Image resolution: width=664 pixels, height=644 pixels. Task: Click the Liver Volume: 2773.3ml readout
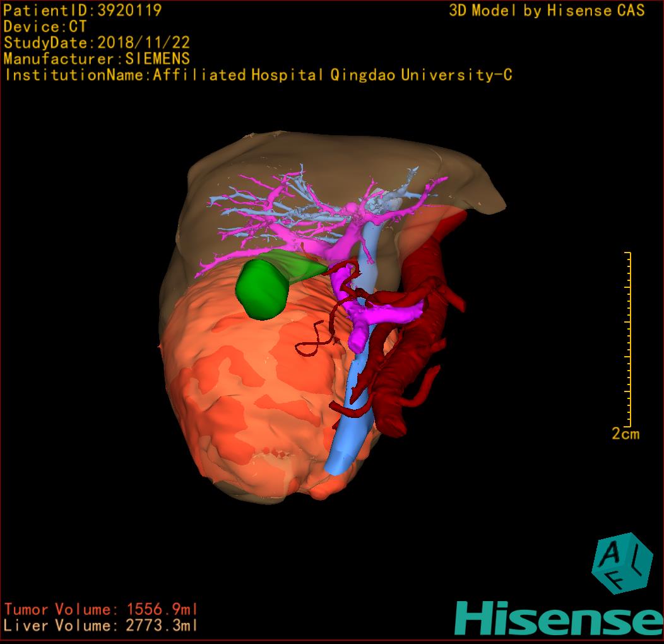[101, 625]
